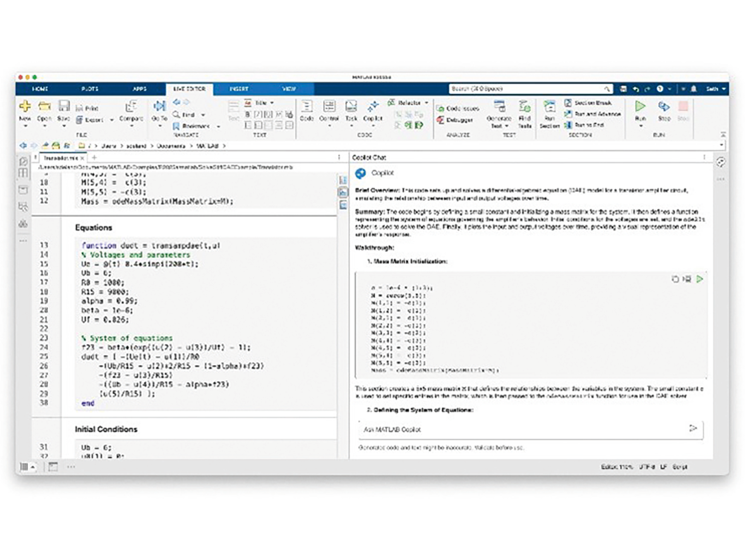
Task: Click the panel layout icon in status bar
Action: (53, 467)
